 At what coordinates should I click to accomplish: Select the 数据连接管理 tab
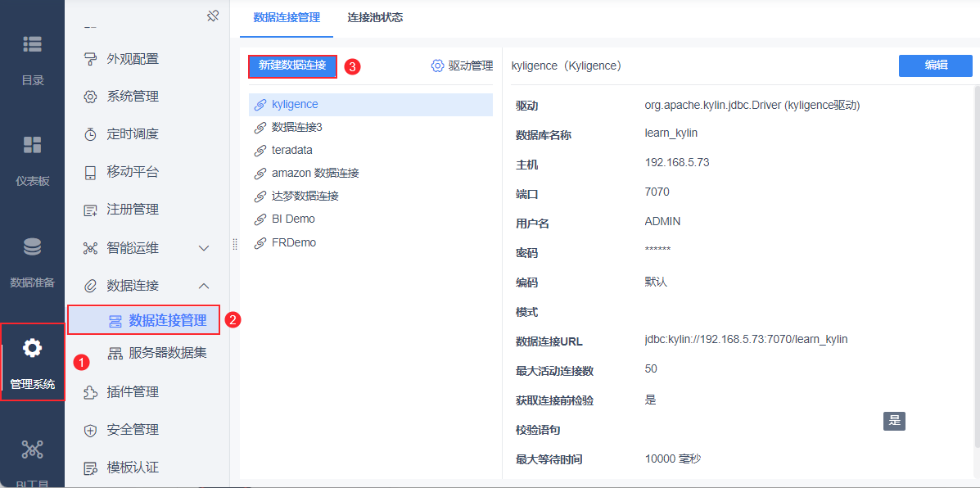(x=287, y=18)
